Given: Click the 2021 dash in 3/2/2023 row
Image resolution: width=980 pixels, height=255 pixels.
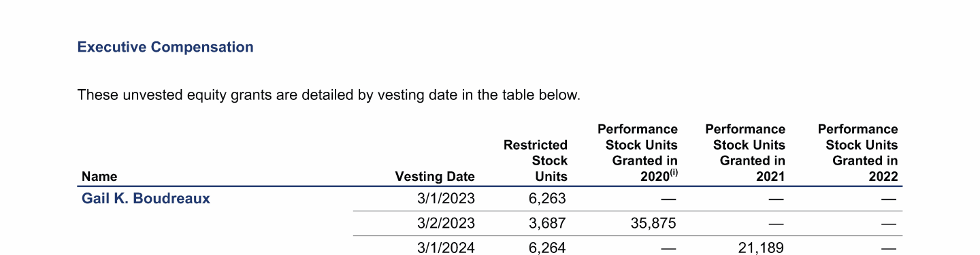Looking at the screenshot, I should (776, 224).
